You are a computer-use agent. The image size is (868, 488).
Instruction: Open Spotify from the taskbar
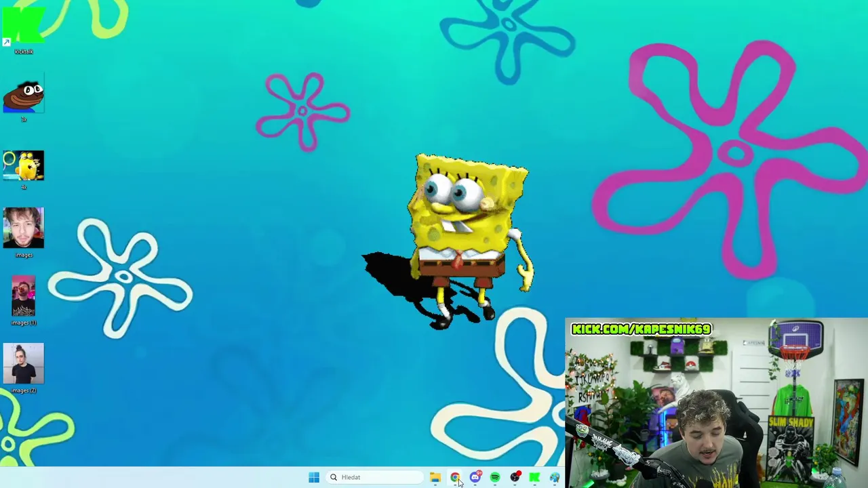coord(495,477)
